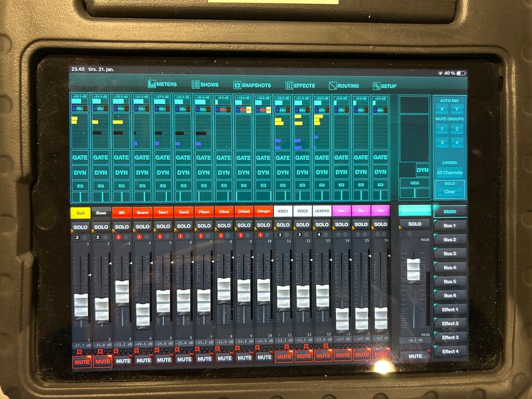This screenshot has width=532, height=399.
Task: Switch to the Bus 1 mix
Action: [x=450, y=226]
